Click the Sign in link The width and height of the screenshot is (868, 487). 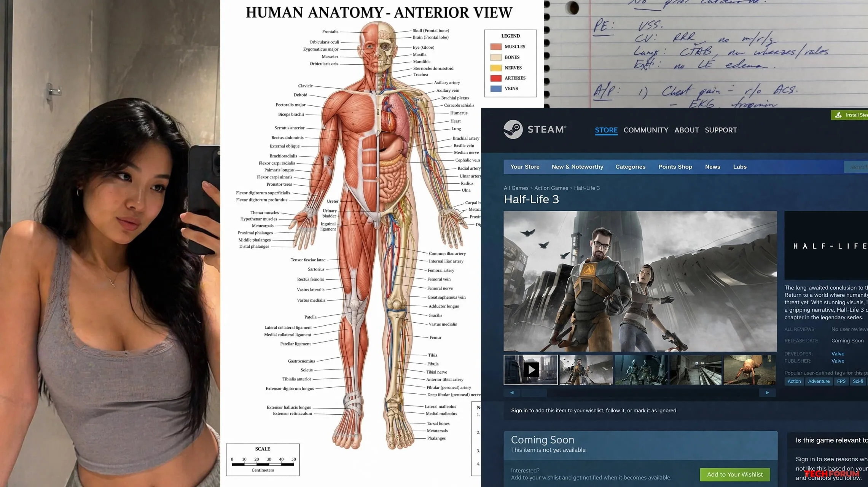(519, 411)
